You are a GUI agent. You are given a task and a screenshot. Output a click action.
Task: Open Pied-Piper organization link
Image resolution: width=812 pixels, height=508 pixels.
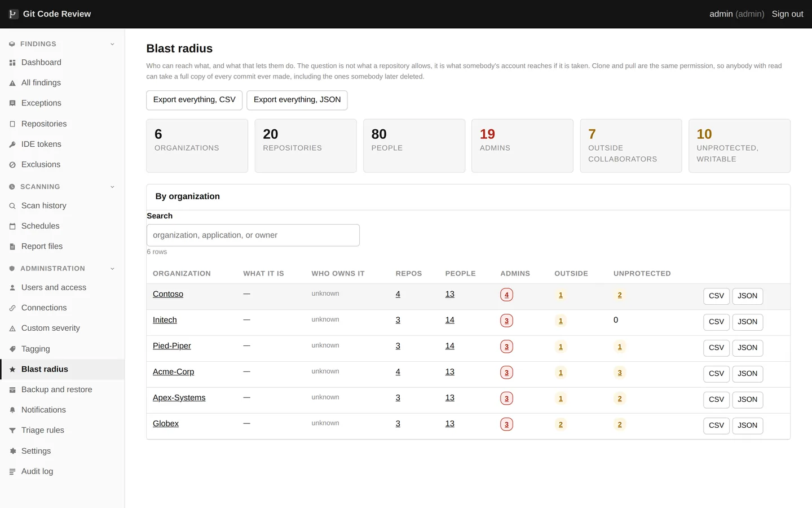[x=172, y=346]
